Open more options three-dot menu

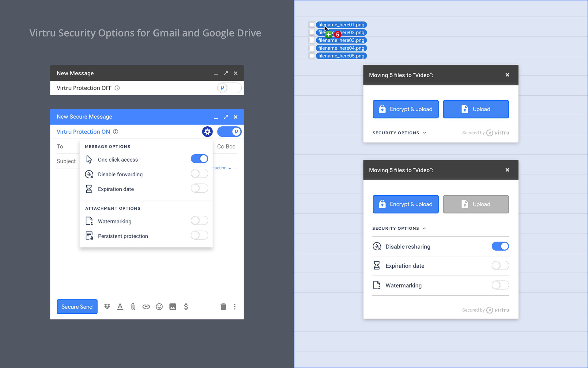tap(235, 306)
